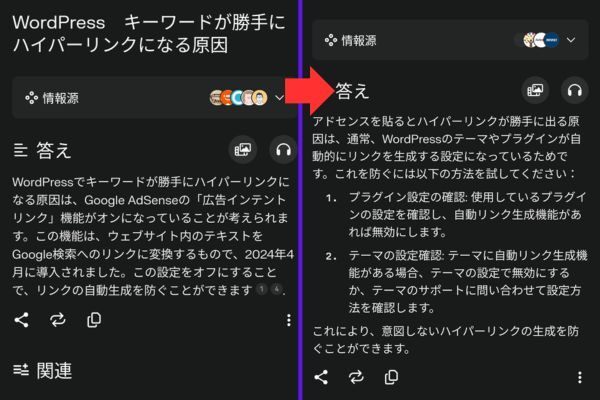Rewrite the right answer with repeat icon

[356, 377]
